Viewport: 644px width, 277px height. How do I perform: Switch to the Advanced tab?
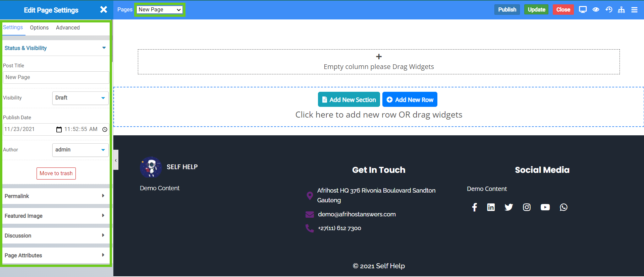pos(68,28)
